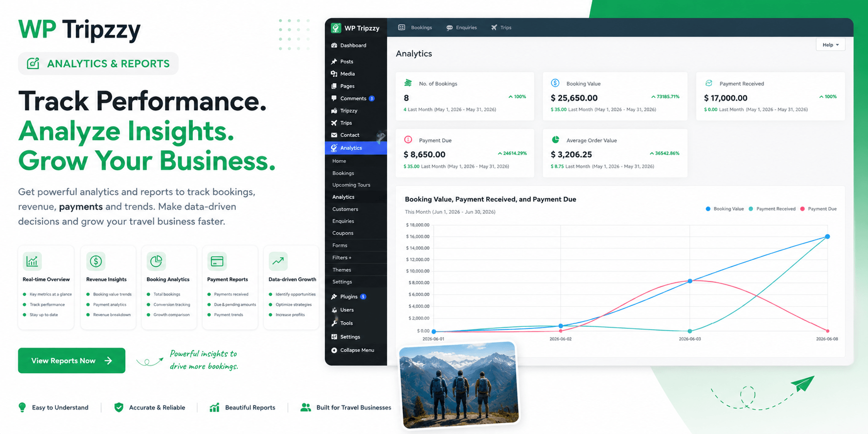Toggle Payment Received series in chart legend
The height and width of the screenshot is (434, 868).
coord(772,209)
